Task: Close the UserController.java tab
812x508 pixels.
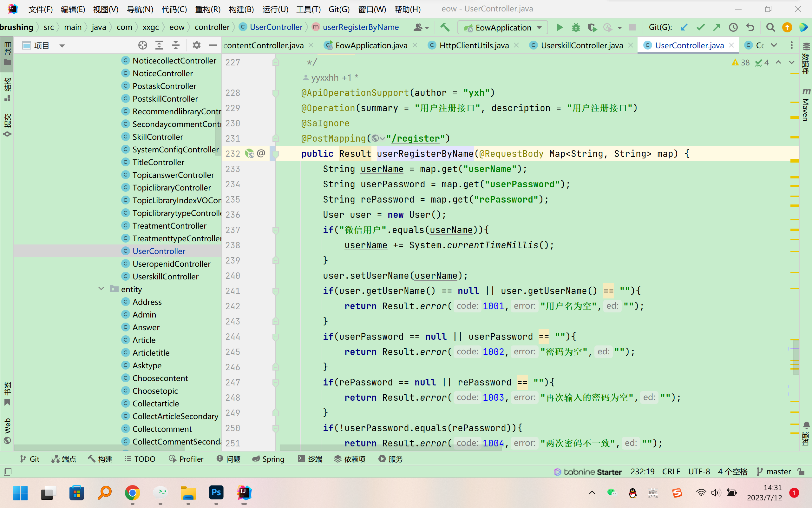Action: coord(731,45)
